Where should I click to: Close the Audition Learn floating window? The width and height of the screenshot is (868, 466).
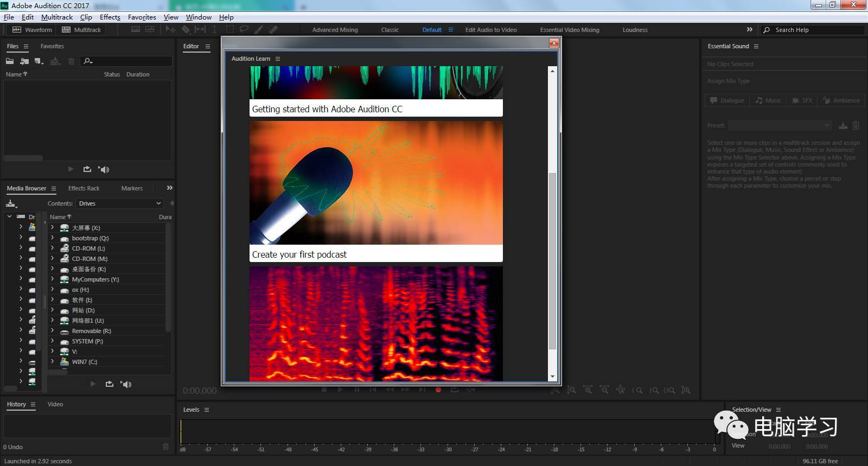tap(554, 43)
